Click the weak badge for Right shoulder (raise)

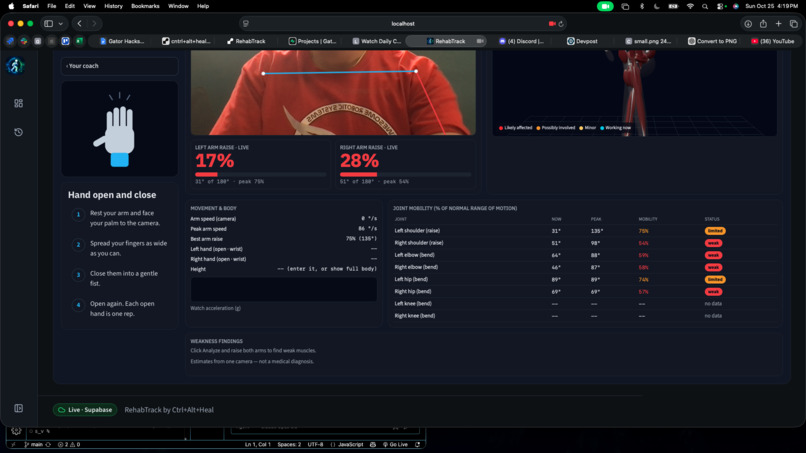(713, 243)
